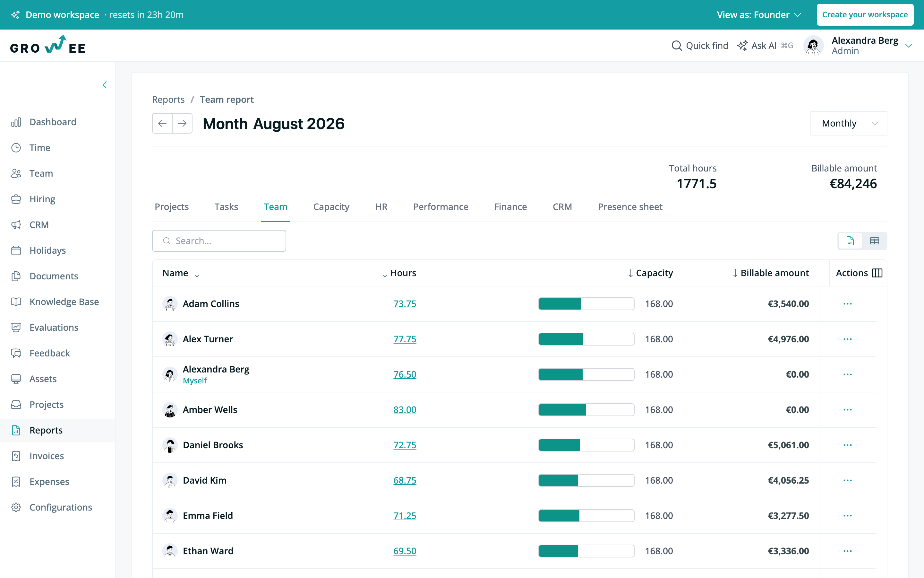Click Adam Collins's avatar
The height and width of the screenshot is (578, 924).
pyautogui.click(x=170, y=304)
